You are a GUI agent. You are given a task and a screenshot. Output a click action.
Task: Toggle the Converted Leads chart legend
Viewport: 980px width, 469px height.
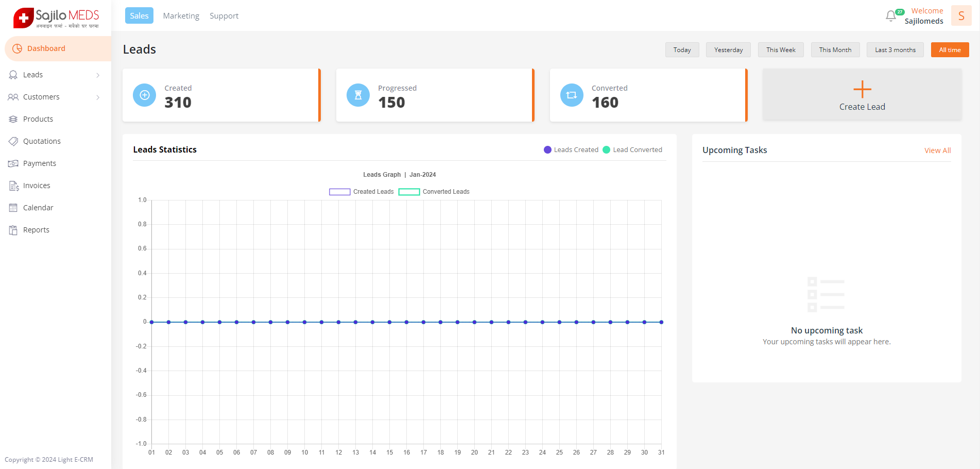(x=434, y=192)
